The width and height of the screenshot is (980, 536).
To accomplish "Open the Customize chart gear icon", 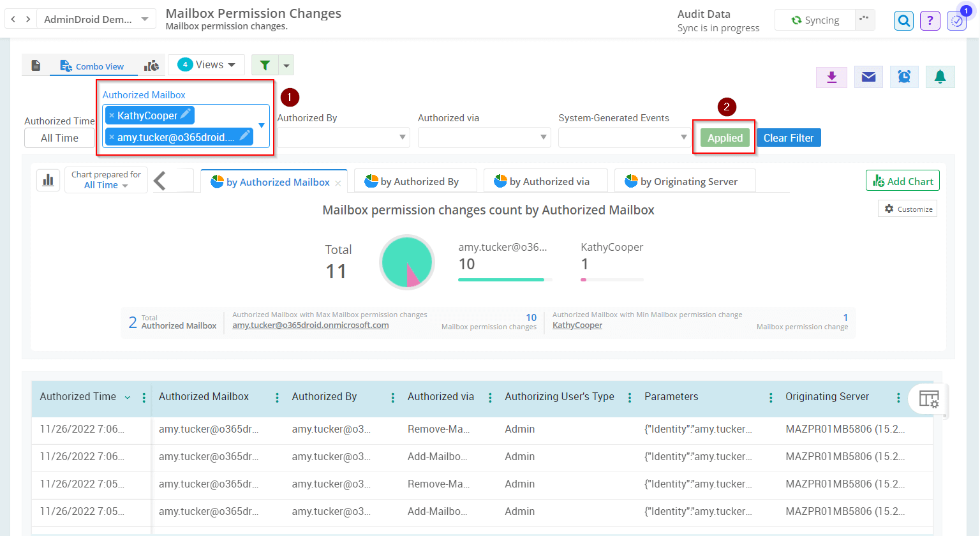I will (x=907, y=208).
